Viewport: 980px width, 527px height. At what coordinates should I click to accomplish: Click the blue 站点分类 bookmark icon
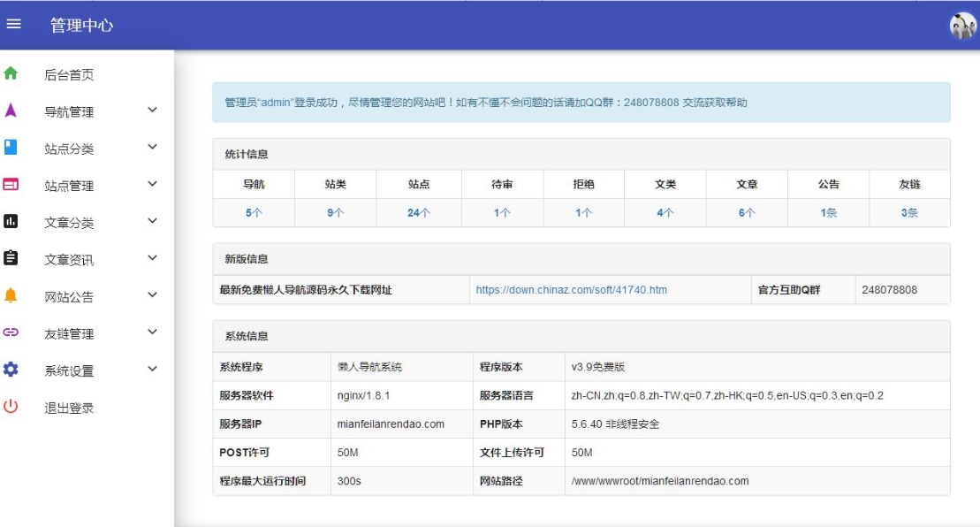pyautogui.click(x=11, y=148)
